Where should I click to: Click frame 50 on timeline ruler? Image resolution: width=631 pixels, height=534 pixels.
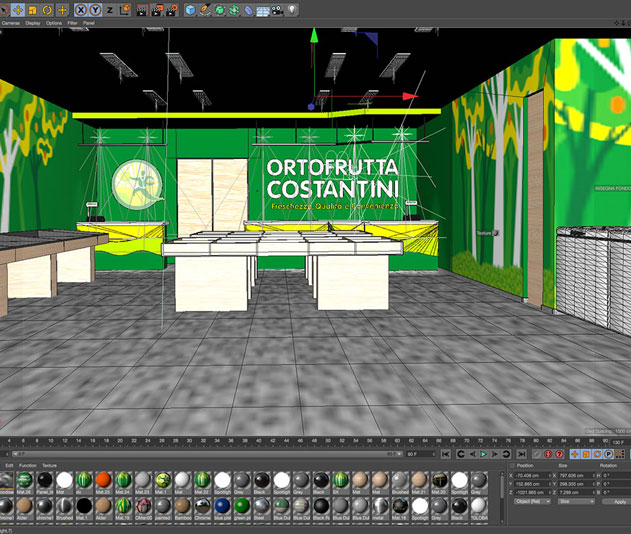click(328, 441)
